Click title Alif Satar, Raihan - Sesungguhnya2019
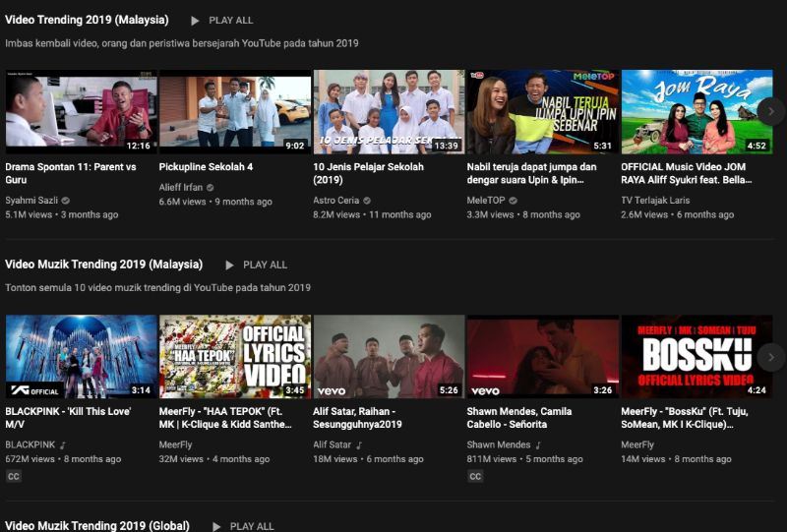This screenshot has width=787, height=532. click(357, 418)
